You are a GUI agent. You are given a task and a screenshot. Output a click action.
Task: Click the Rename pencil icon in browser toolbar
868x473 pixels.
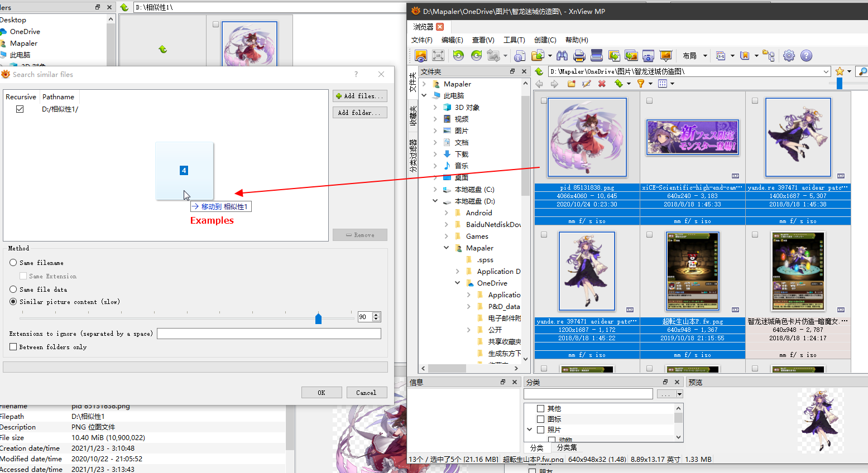[586, 84]
